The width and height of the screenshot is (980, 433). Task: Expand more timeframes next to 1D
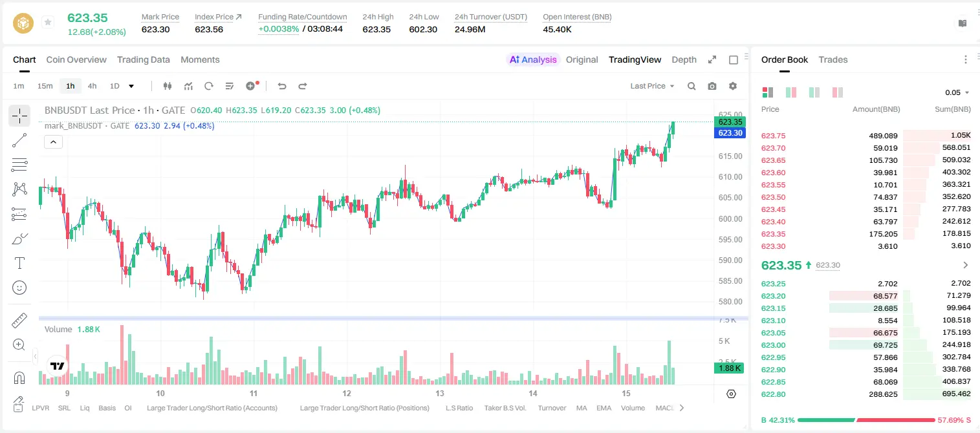pos(131,86)
